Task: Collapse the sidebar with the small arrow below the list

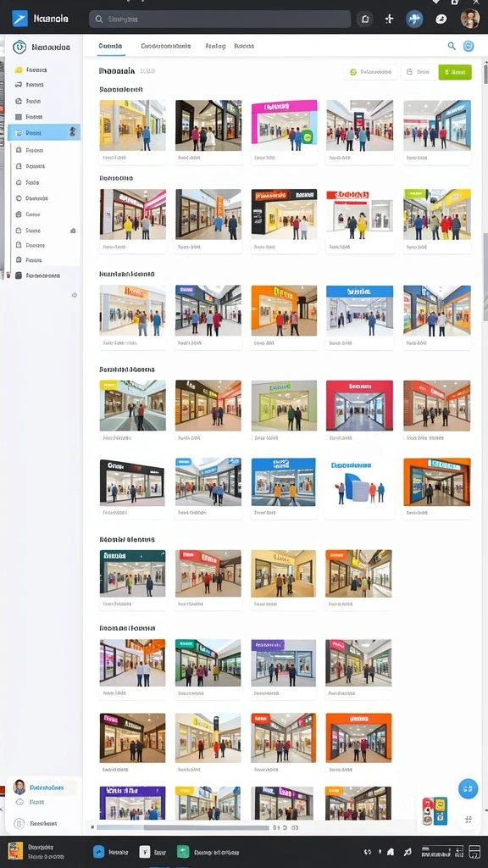Action: [x=75, y=295]
